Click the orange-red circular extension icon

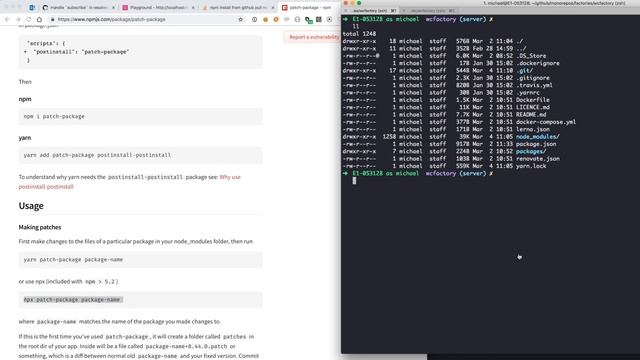pos(276,19)
